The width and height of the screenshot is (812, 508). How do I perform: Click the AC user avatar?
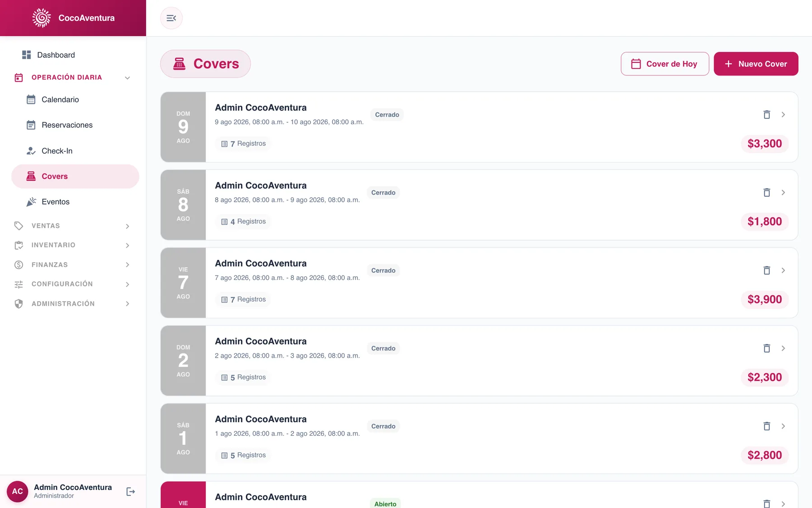18,491
